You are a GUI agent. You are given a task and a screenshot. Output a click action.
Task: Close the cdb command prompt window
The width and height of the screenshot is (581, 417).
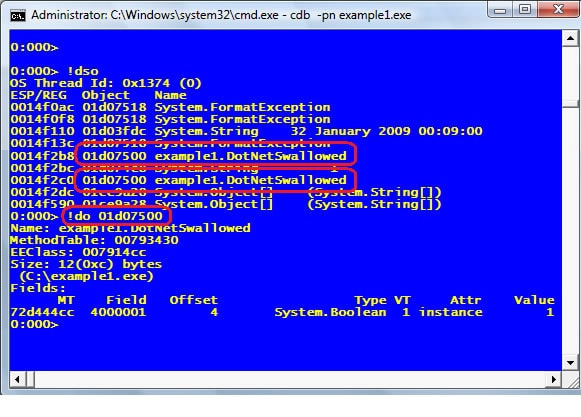pyautogui.click(x=557, y=10)
